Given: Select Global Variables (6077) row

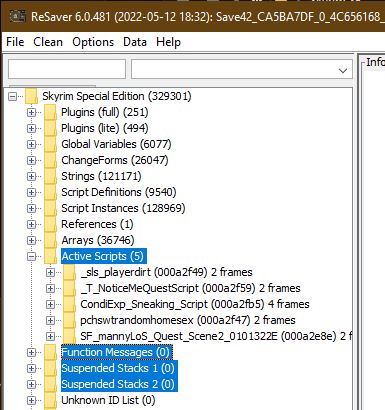Looking at the screenshot, I should click(x=116, y=144).
